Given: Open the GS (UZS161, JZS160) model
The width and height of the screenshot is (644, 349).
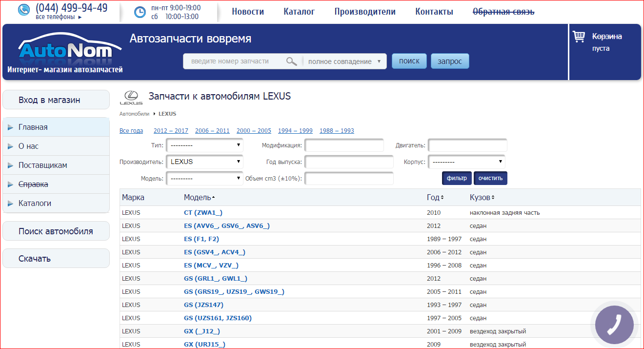Looking at the screenshot, I should click(x=218, y=318).
